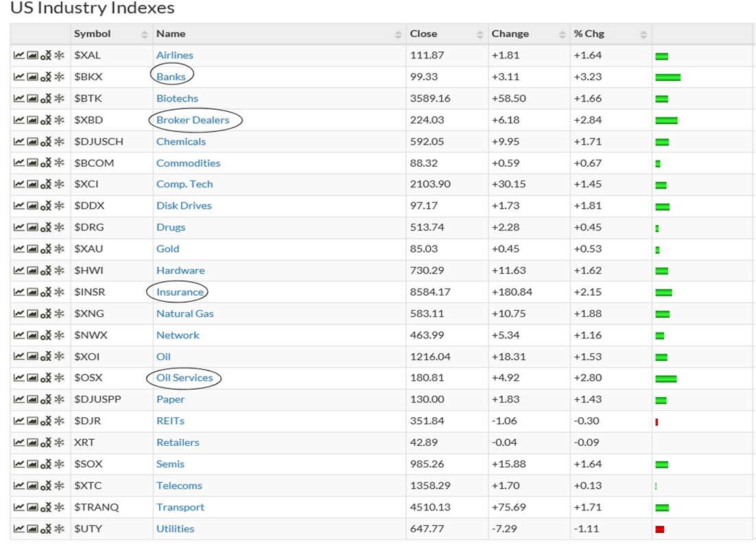Open the Banks index link
Screen dimensions: 756x544
(171, 77)
